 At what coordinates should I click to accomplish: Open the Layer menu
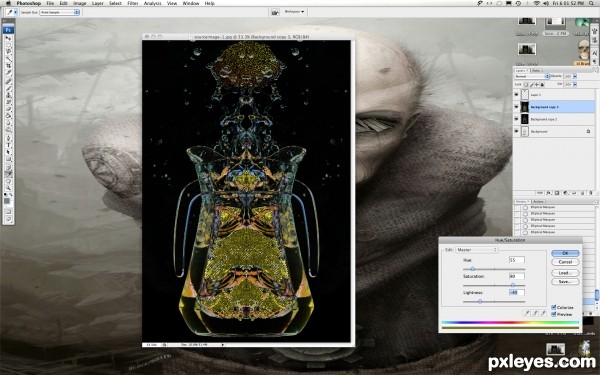(x=98, y=3)
